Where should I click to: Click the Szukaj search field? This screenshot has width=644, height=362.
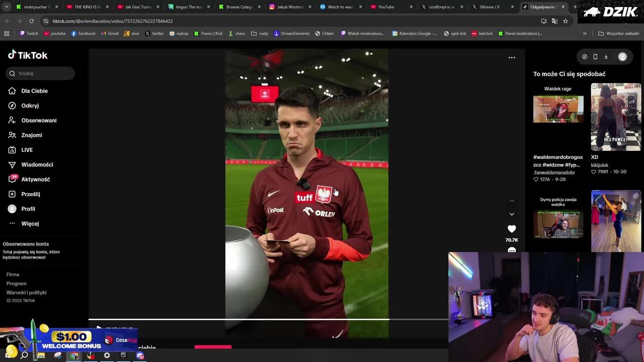(x=40, y=73)
